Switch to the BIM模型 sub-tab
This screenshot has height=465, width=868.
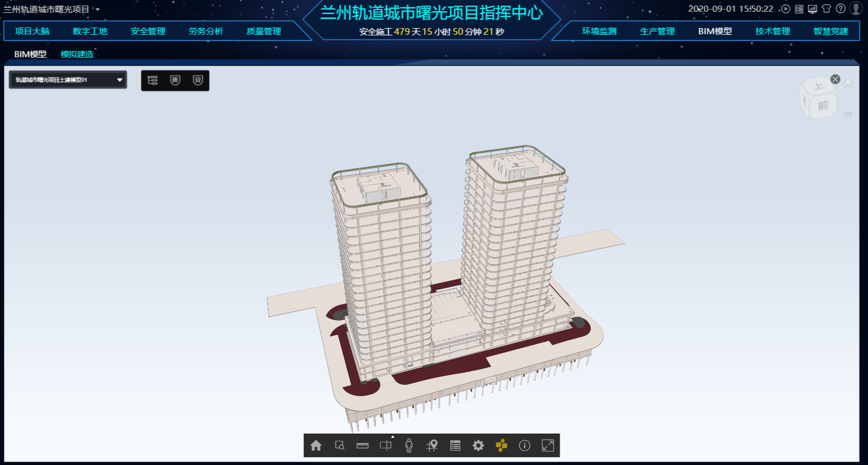(30, 54)
